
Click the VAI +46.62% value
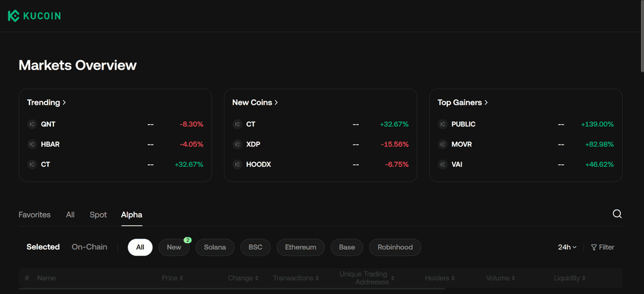pyautogui.click(x=599, y=165)
